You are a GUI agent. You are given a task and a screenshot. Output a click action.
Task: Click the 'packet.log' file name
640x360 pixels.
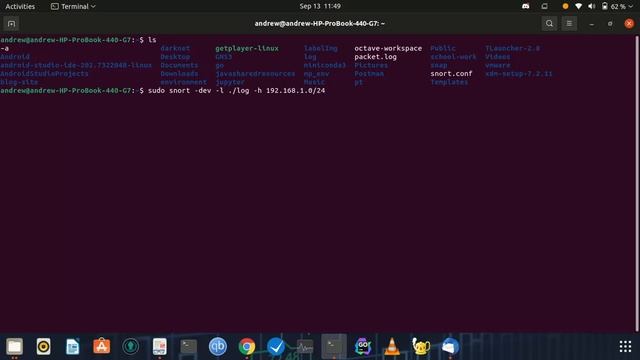pyautogui.click(x=376, y=57)
